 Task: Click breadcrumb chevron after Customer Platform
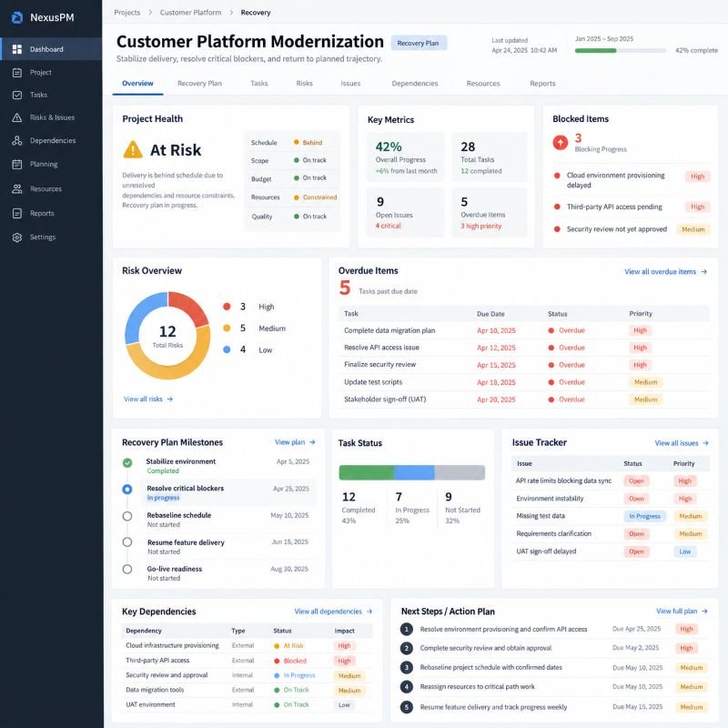pyautogui.click(x=231, y=13)
